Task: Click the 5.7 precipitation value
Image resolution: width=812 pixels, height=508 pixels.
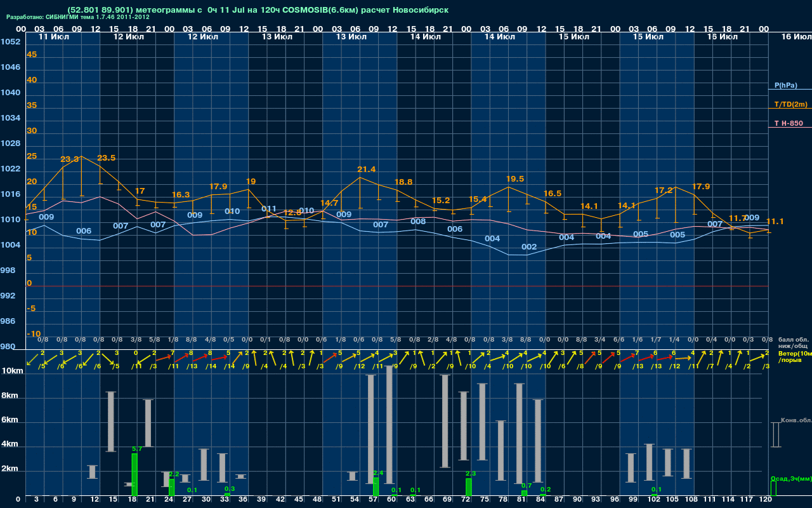Action: [x=136, y=449]
